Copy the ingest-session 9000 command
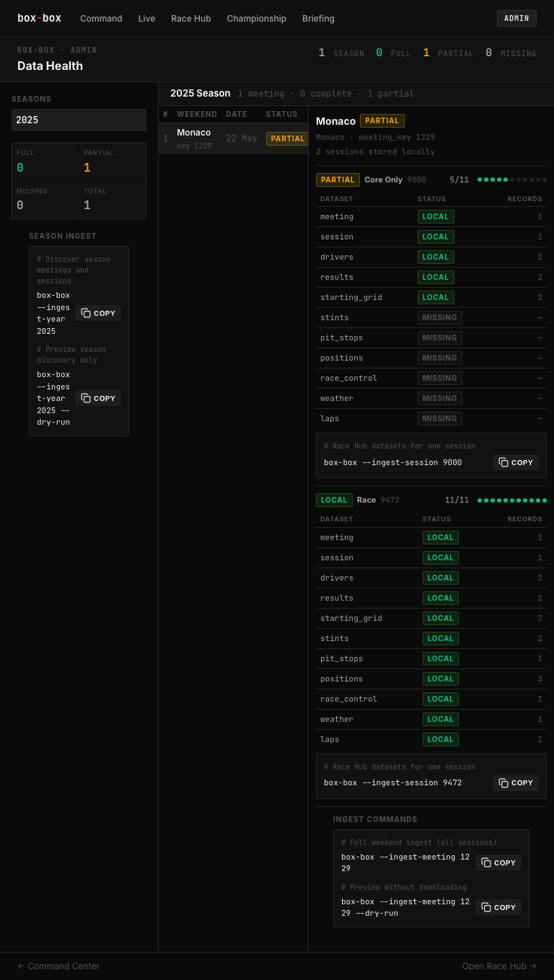Viewport: 554px width, 980px height. pos(516,462)
